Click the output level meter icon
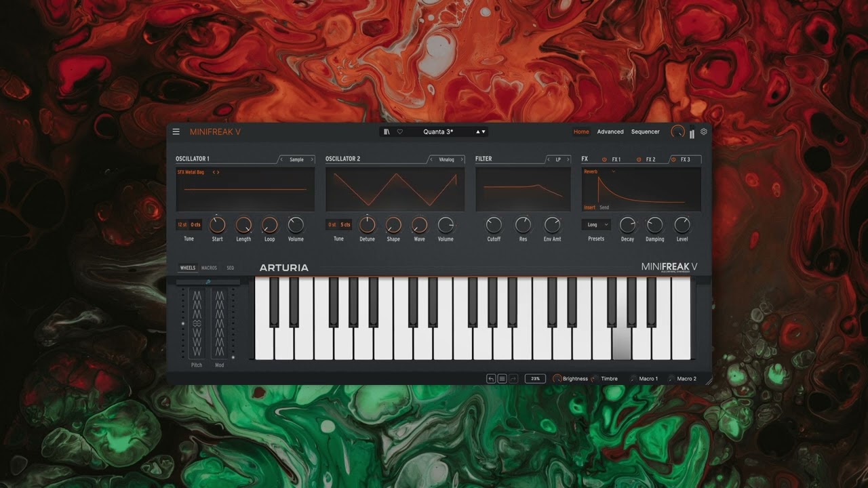Image resolution: width=868 pixels, height=488 pixels. (692, 133)
